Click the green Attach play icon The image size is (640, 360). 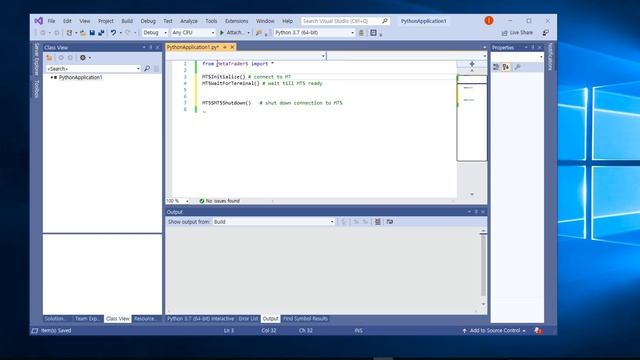[222, 33]
